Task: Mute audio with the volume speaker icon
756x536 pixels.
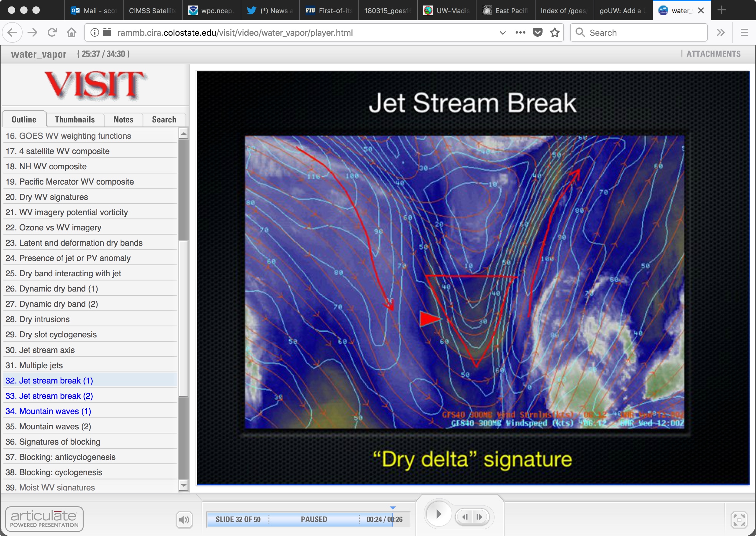Action: [x=184, y=520]
